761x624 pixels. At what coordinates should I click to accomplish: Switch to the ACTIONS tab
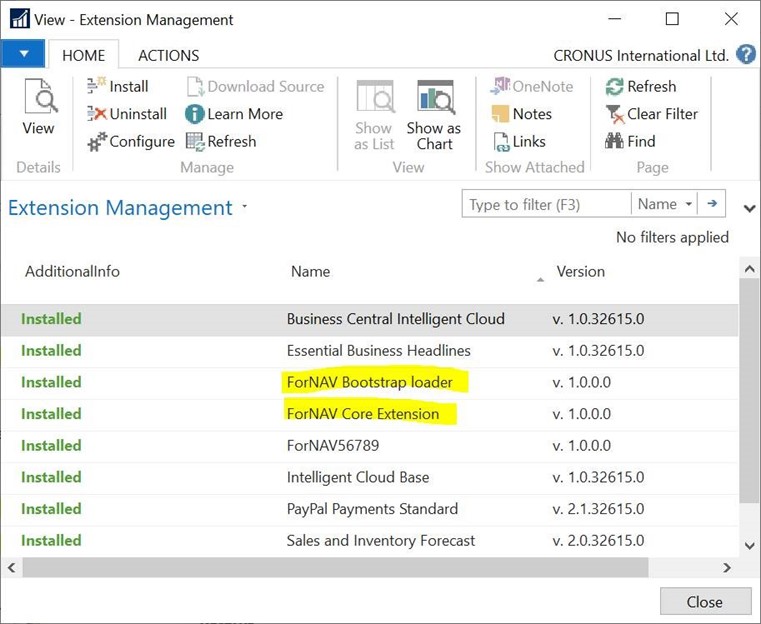(x=168, y=55)
